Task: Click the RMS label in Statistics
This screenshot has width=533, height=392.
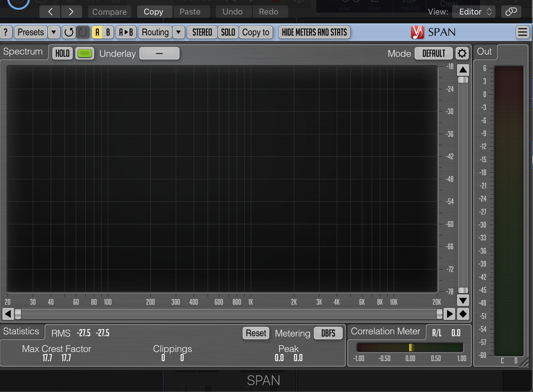Action: [x=61, y=333]
